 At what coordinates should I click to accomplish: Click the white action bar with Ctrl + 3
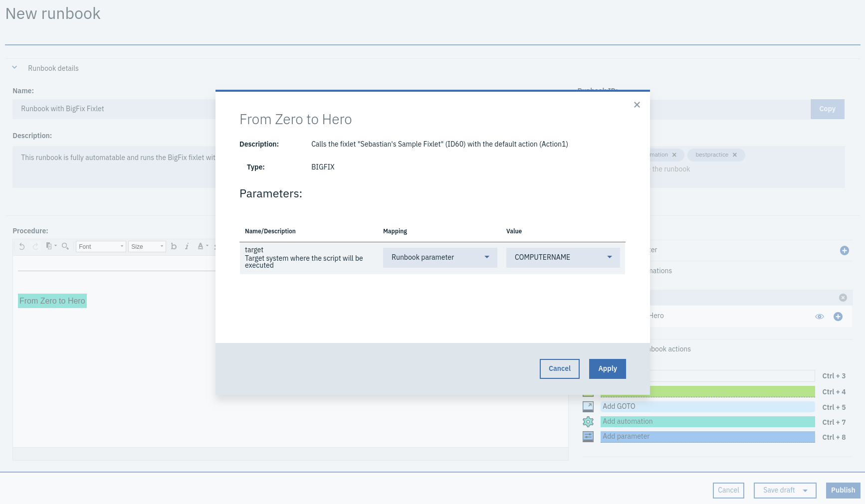pos(732,376)
